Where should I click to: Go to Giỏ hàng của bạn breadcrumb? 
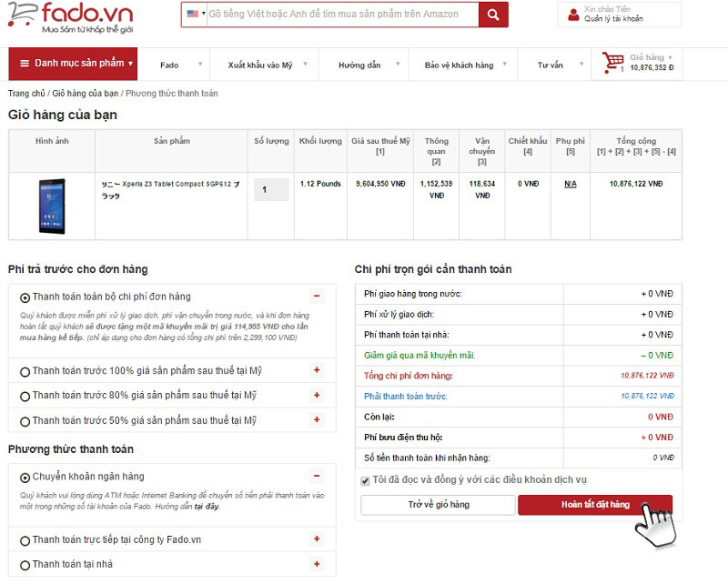85,94
